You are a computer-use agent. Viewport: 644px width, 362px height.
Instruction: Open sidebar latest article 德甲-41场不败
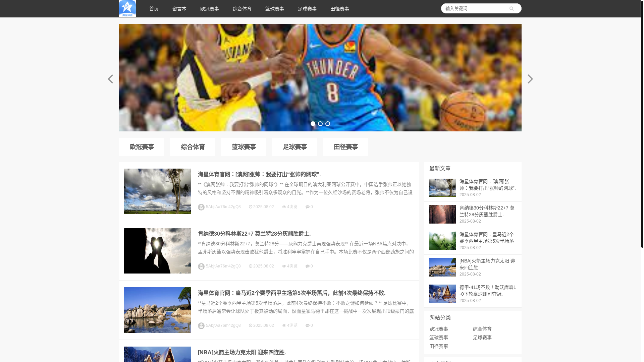point(488,291)
